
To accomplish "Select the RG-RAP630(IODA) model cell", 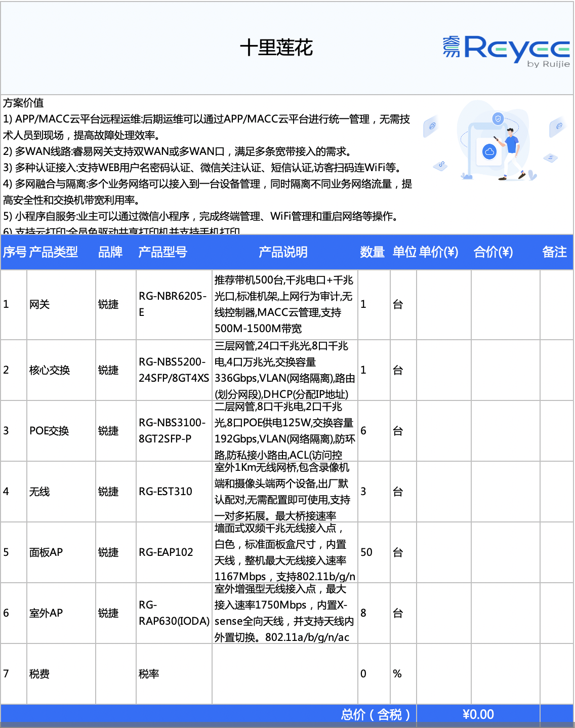I will [174, 613].
